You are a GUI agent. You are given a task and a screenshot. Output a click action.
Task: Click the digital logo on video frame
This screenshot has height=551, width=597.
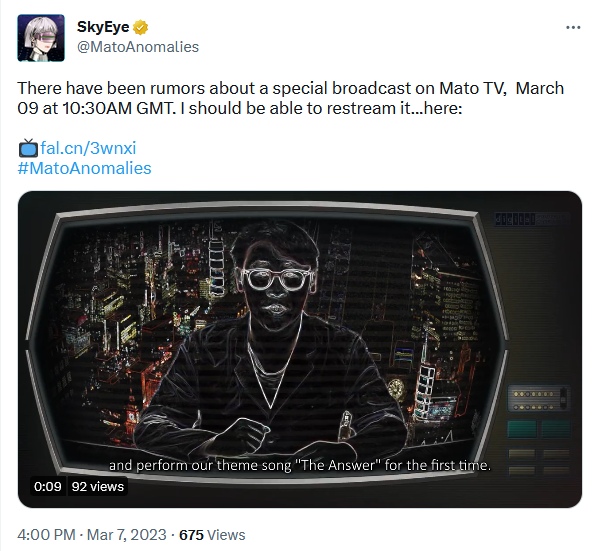point(515,219)
